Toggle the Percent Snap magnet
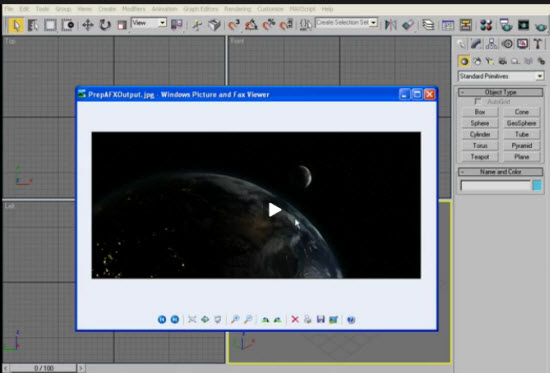 pos(269,25)
